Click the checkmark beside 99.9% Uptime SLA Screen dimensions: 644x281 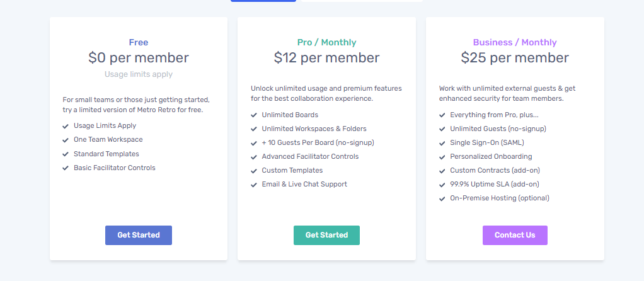(442, 185)
